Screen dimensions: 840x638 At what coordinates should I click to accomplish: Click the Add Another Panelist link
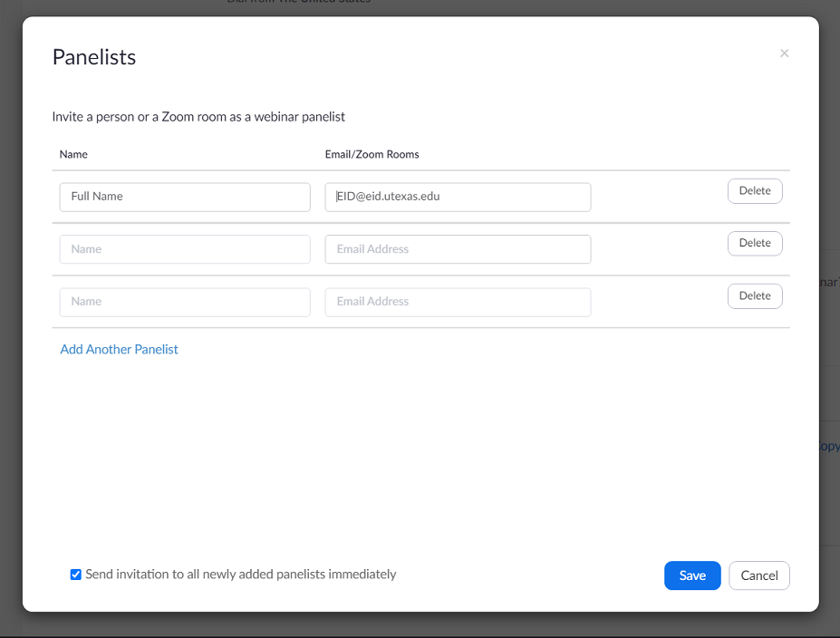point(120,350)
